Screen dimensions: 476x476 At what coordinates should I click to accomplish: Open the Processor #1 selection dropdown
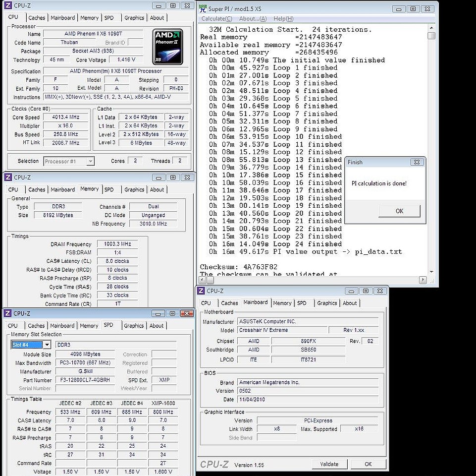(90, 161)
